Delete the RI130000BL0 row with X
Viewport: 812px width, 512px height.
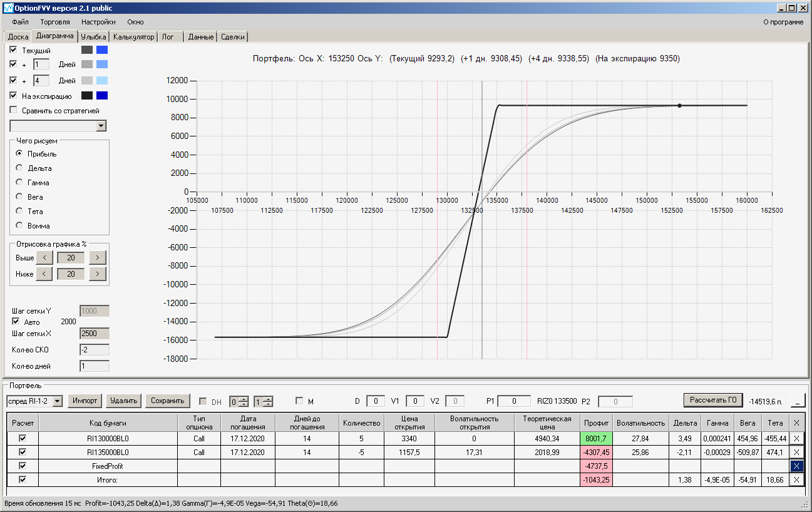click(x=796, y=438)
